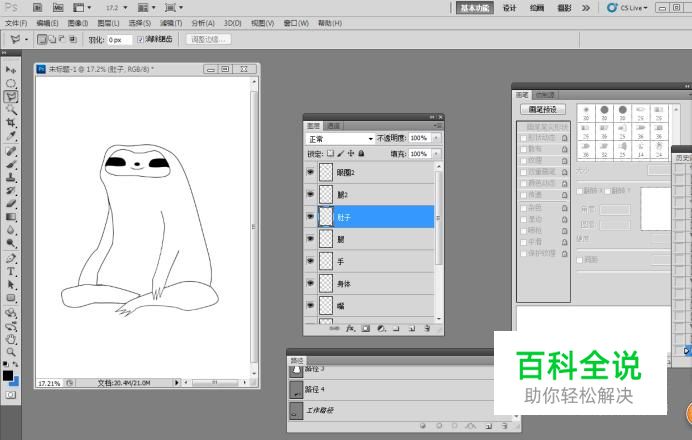The width and height of the screenshot is (692, 440).
Task: Select the Gradient tool
Action: point(11,217)
